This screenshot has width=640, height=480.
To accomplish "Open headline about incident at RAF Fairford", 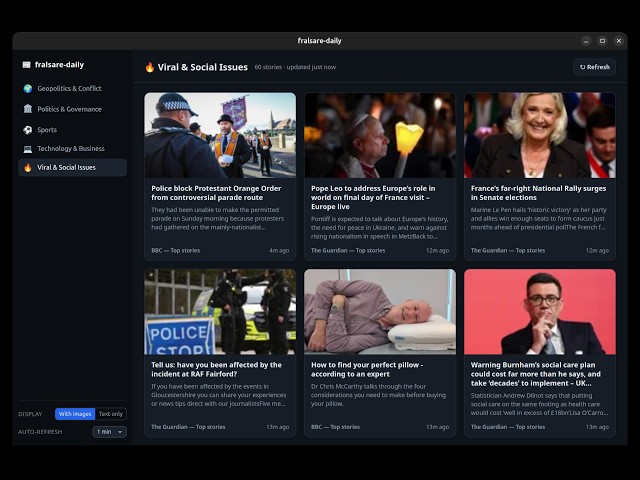I will click(x=216, y=369).
